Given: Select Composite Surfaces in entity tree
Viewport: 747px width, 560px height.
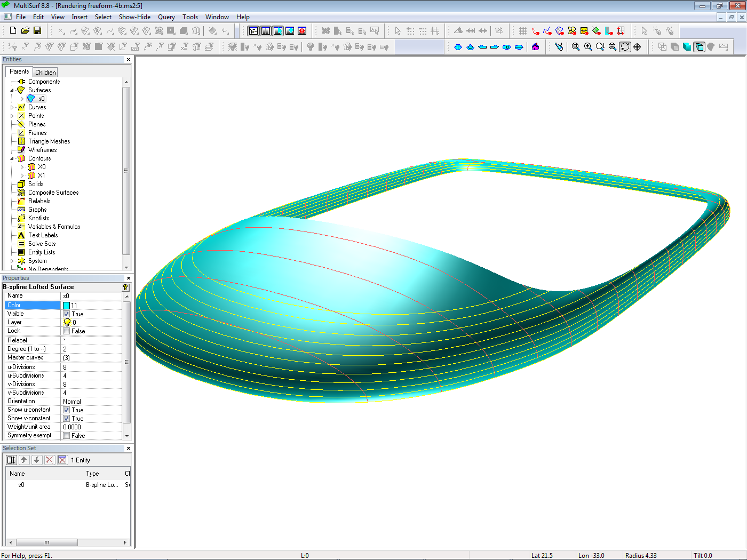Looking at the screenshot, I should [53, 193].
